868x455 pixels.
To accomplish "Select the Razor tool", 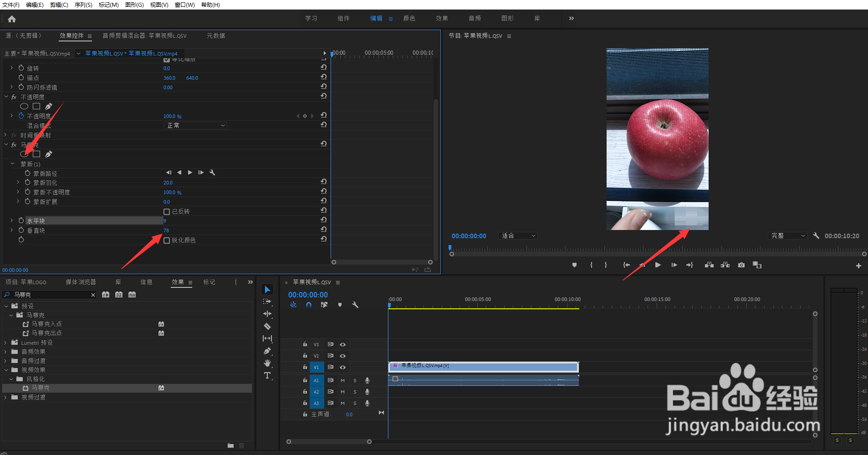I will [x=267, y=326].
